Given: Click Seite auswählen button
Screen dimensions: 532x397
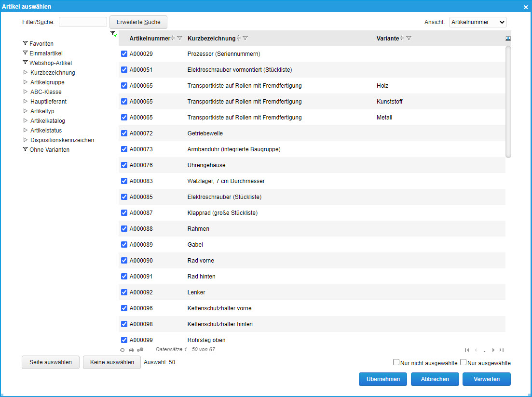Looking at the screenshot, I should [x=51, y=362].
